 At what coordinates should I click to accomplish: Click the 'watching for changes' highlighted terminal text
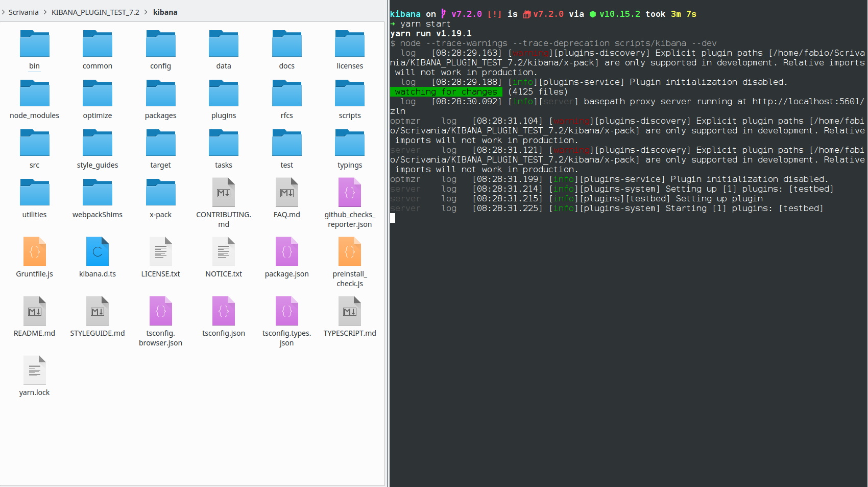[446, 92]
